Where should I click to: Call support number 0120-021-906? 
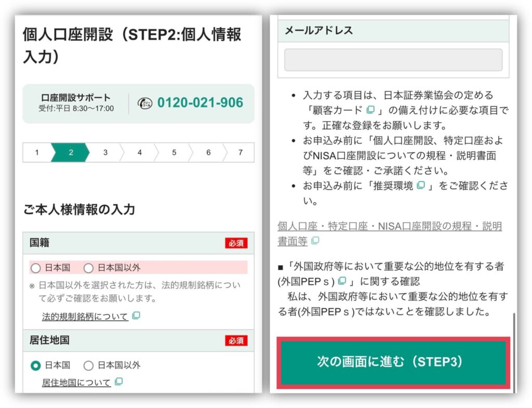click(x=200, y=103)
